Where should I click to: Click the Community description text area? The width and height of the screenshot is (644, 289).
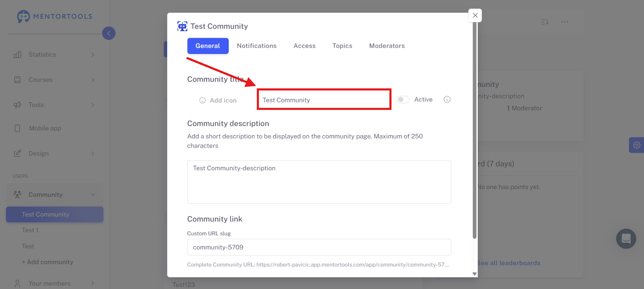[319, 182]
